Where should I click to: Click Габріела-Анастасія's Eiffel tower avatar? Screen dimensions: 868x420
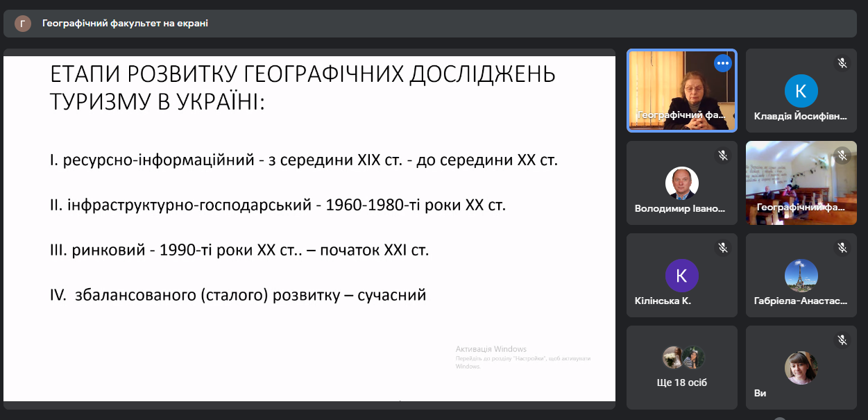tap(801, 276)
